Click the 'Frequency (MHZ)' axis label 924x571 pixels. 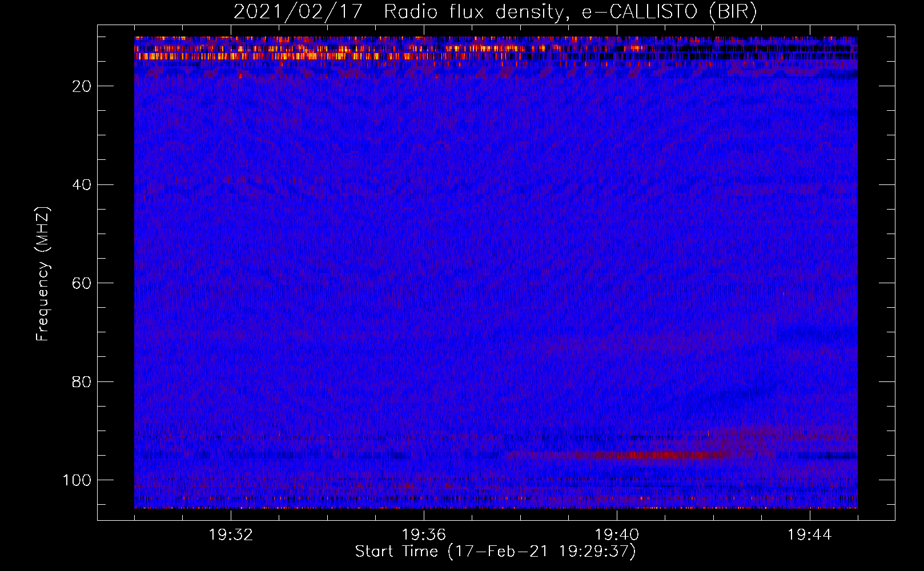[43, 274]
